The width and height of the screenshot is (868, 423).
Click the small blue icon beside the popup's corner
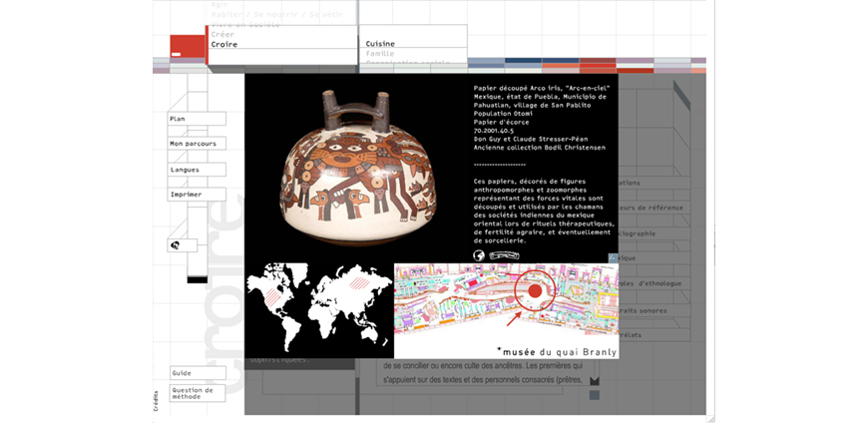click(x=613, y=257)
